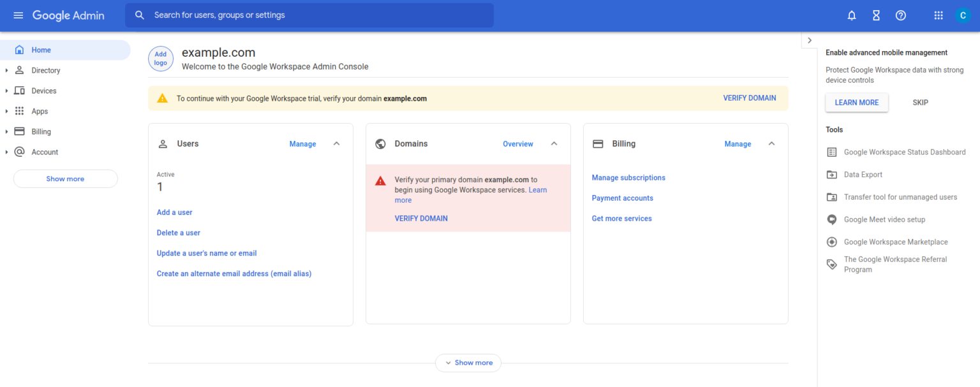Skip advanced mobile management setup
The width and height of the screenshot is (980, 387).
[920, 102]
